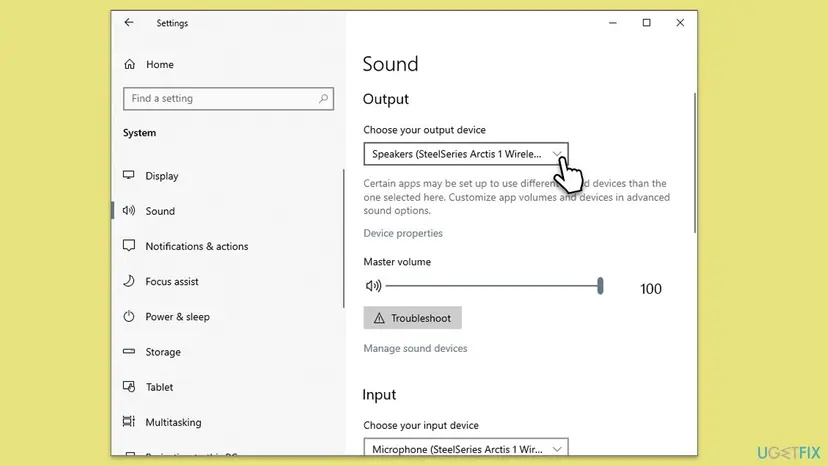The width and height of the screenshot is (828, 466).
Task: Click the Sound page heading
Action: 390,64
